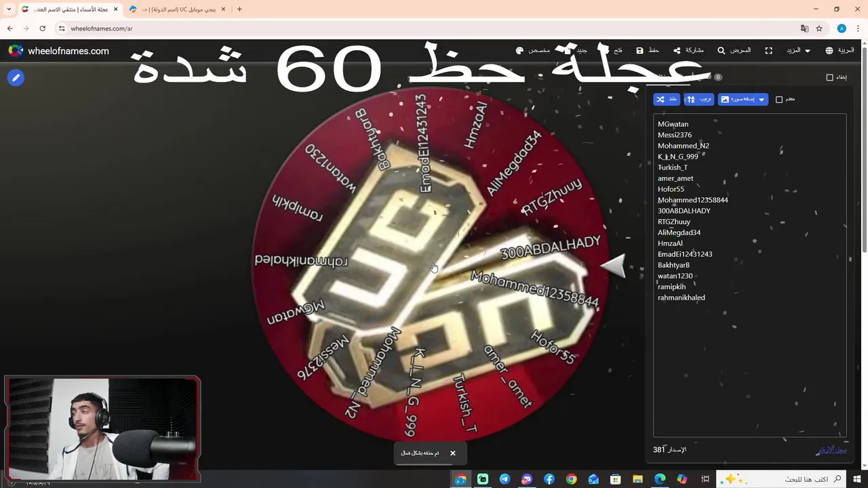Viewport: 868px width, 488px height.
Task: Open Facebook from the taskbar
Action: click(x=549, y=479)
